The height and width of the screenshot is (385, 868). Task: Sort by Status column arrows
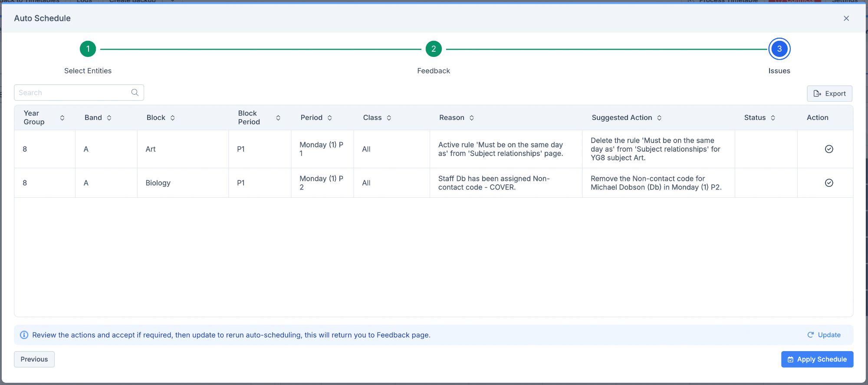tap(773, 118)
